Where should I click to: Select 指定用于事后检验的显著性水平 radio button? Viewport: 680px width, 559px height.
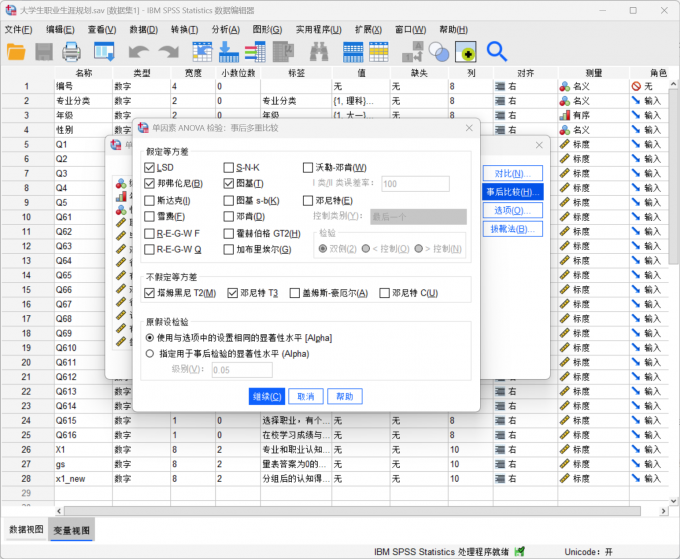pyautogui.click(x=150, y=353)
